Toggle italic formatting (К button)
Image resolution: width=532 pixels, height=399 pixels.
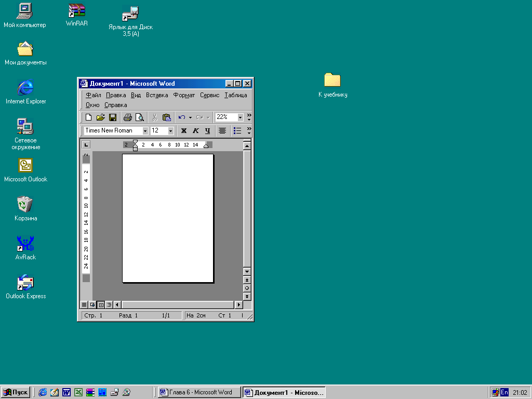click(x=195, y=130)
